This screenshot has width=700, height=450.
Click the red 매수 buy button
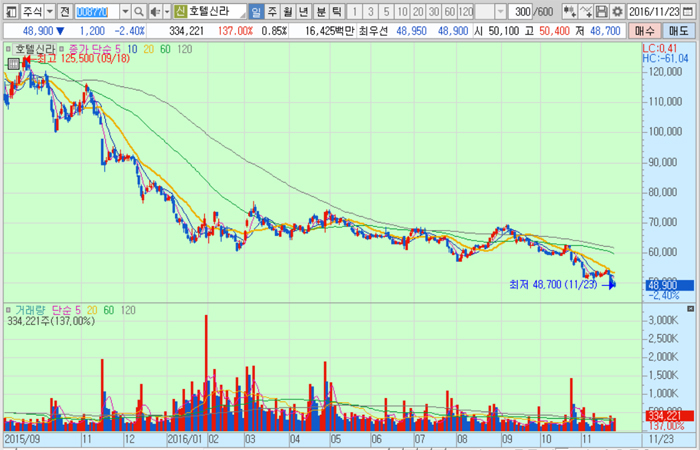(647, 31)
